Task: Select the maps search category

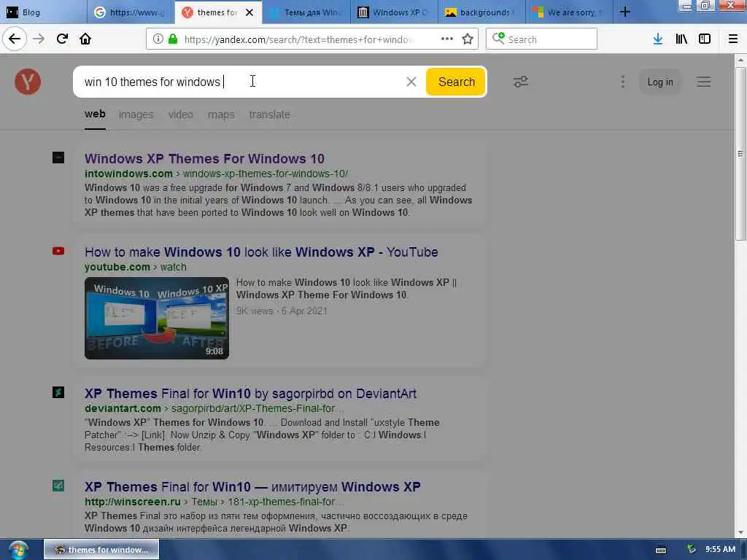Action: (x=221, y=114)
